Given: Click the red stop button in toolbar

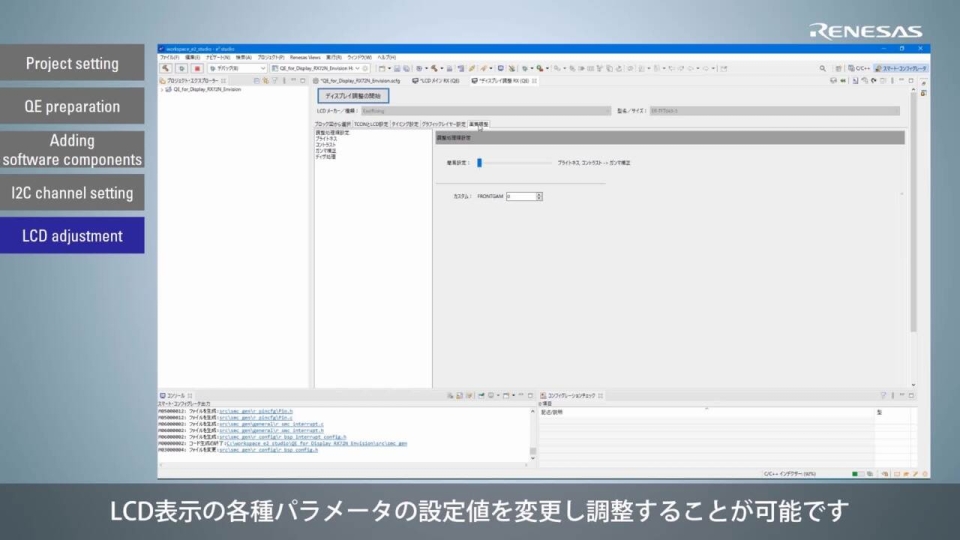Looking at the screenshot, I should tap(198, 68).
